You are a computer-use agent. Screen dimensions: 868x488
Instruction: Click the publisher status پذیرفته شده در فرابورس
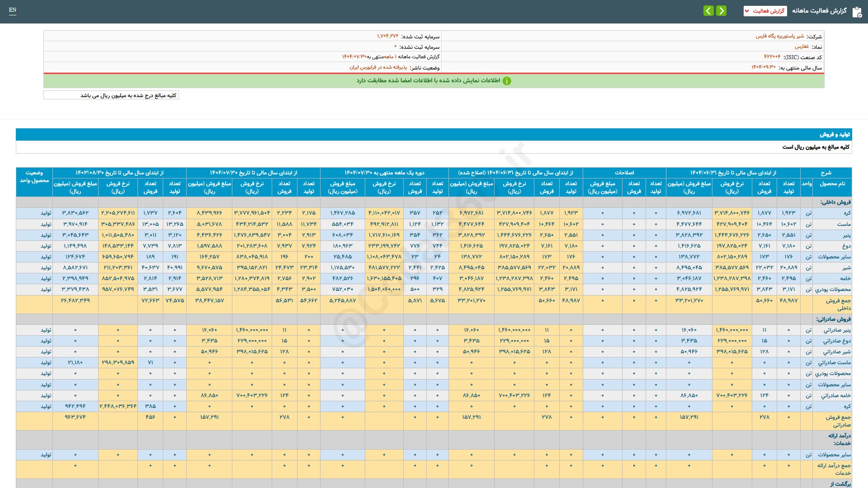tap(378, 67)
